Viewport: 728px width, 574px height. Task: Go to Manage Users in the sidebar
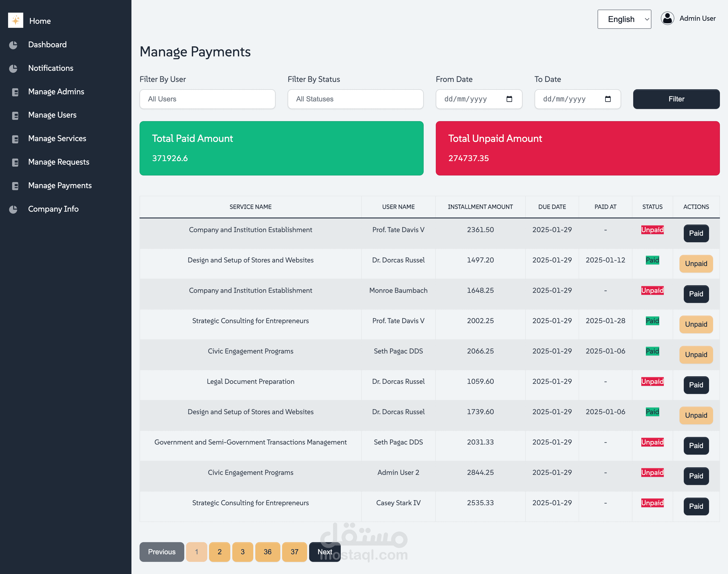pos(52,115)
